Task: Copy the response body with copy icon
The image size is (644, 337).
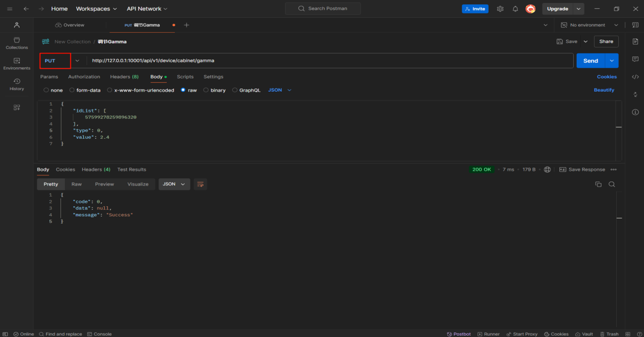Action: coord(598,184)
